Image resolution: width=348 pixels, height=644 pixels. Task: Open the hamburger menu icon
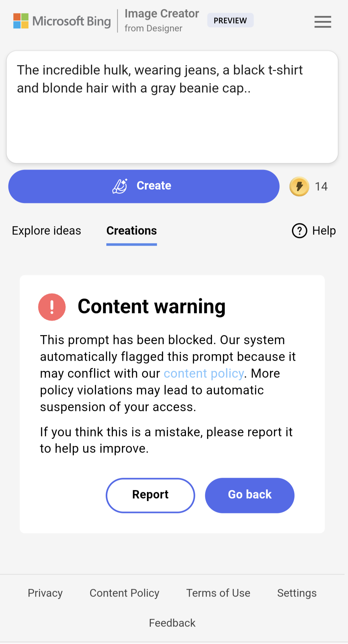click(x=323, y=22)
